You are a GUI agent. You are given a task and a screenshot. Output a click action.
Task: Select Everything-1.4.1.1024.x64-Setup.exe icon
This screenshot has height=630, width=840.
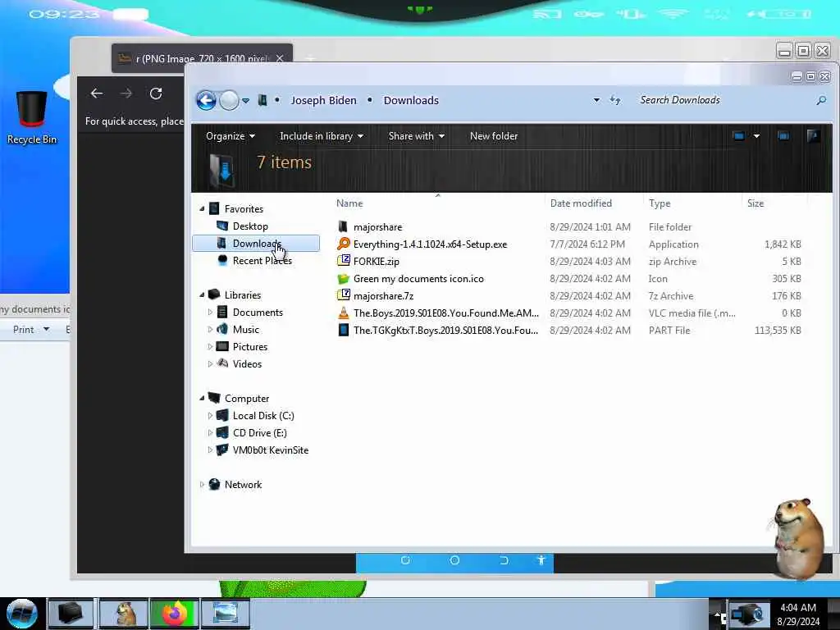(343, 244)
